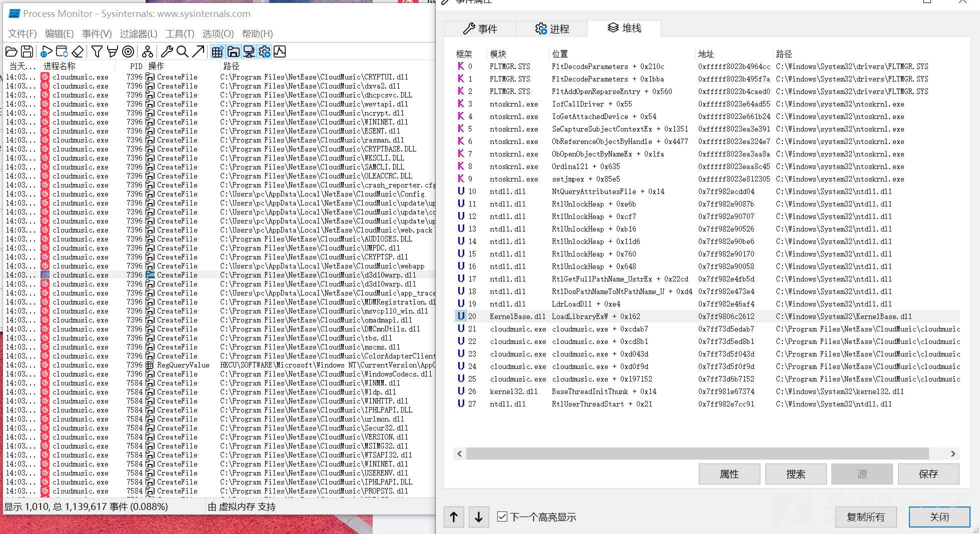
Task: Toggle the 下一个高亮显示 checkbox
Action: (x=502, y=516)
